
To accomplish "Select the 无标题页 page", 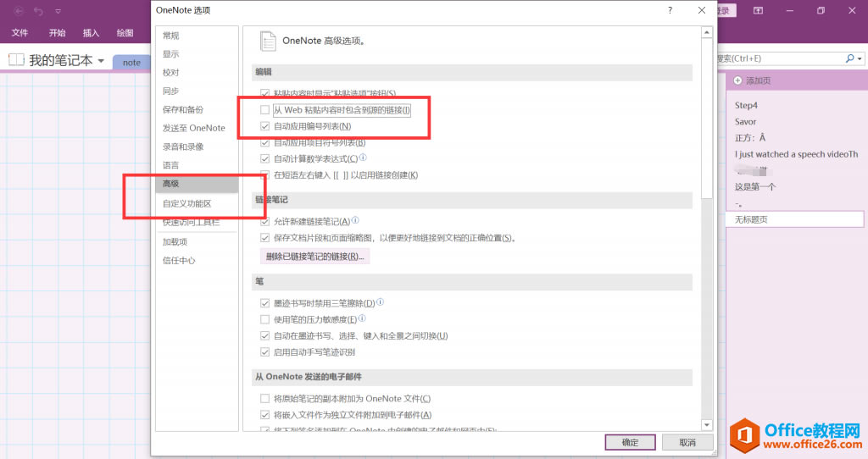I will click(795, 219).
